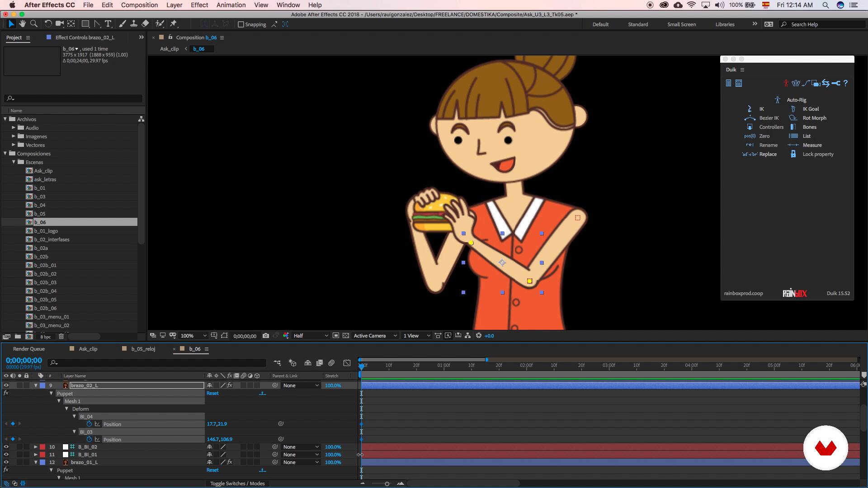Hide layer brazo_02_L with eye toggle
This screenshot has width=868, height=488.
click(x=6, y=385)
